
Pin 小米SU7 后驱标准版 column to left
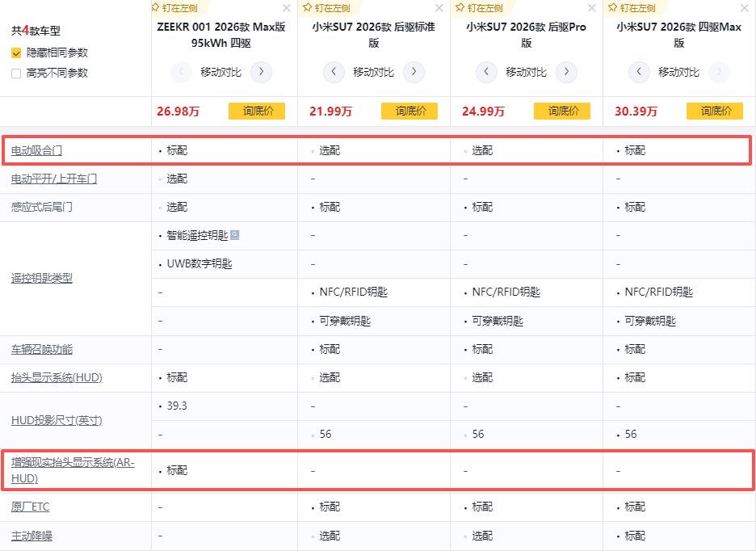[327, 8]
